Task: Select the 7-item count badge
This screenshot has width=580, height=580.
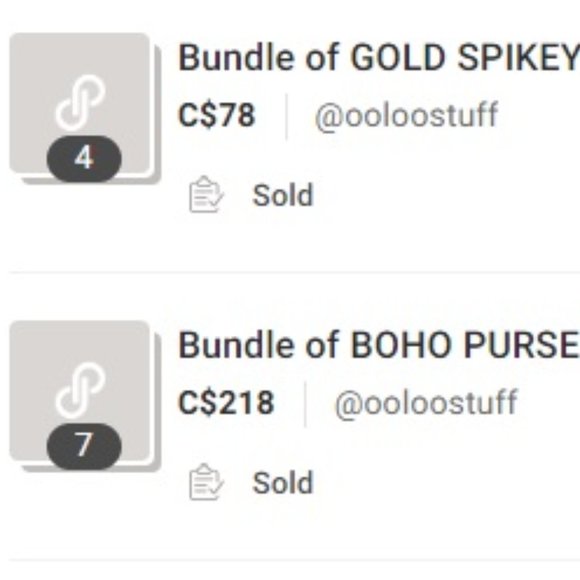Action: pos(84,446)
